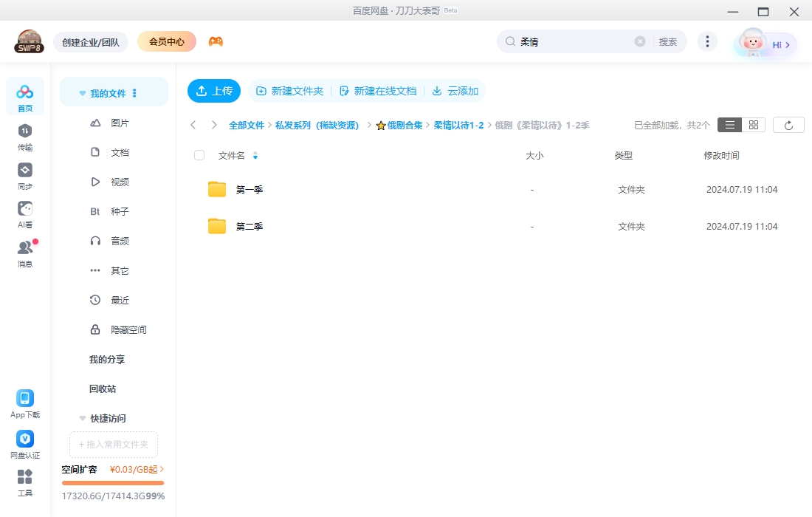Screen dimensions: 812x517
Task: Toggle list view display mode
Action: (x=729, y=124)
